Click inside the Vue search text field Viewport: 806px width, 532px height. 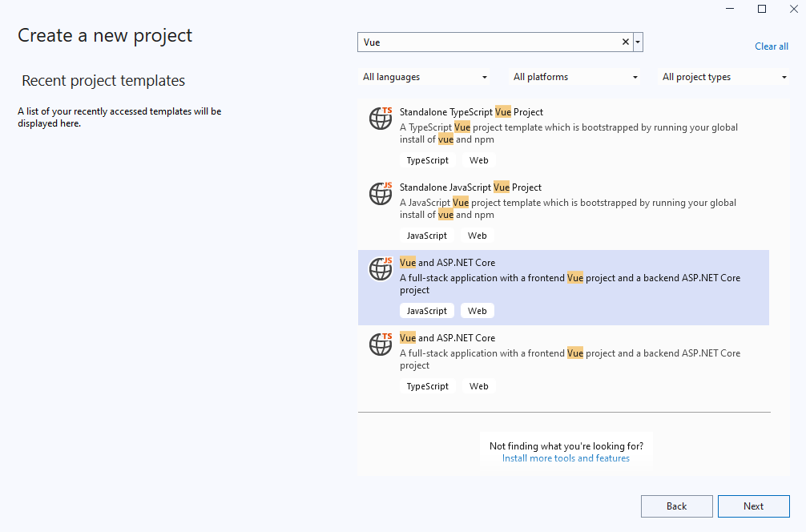coord(489,42)
